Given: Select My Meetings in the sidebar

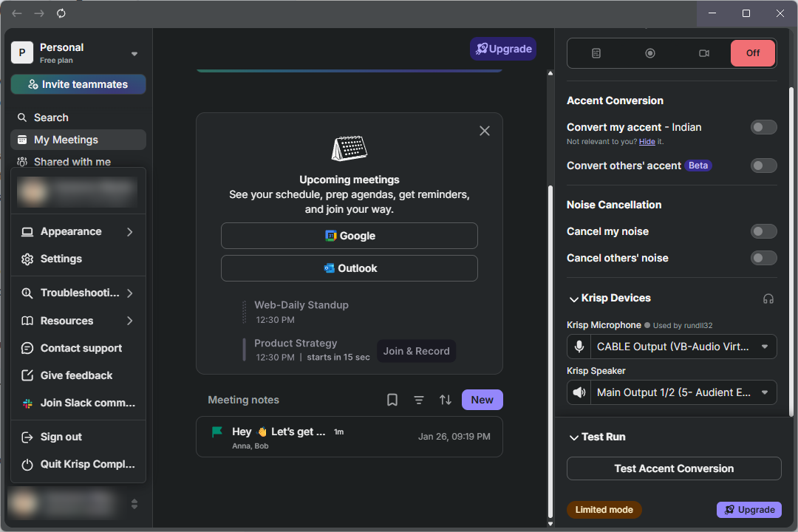Looking at the screenshot, I should coord(78,140).
